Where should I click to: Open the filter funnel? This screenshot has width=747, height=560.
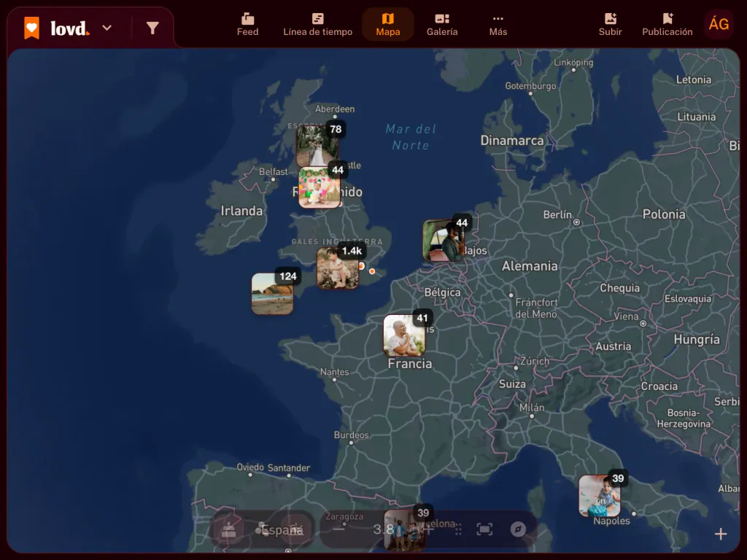(152, 28)
